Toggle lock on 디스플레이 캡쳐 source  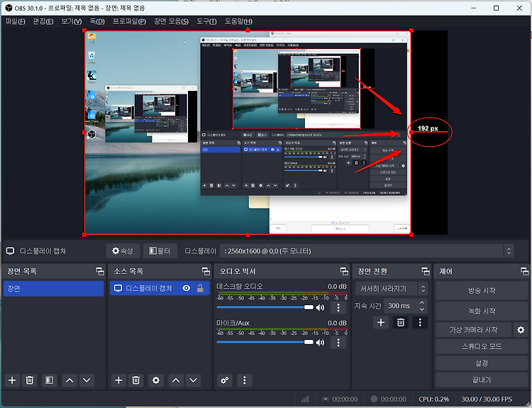(200, 288)
